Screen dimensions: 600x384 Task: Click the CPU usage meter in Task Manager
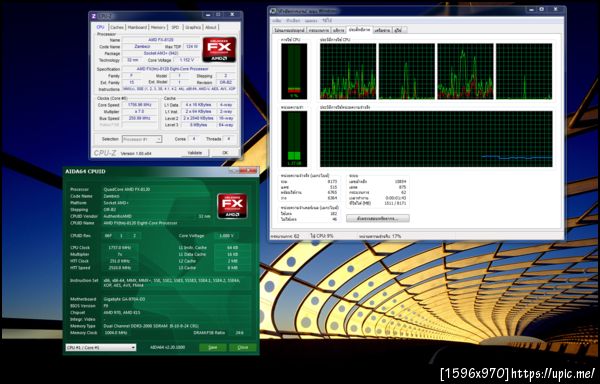[x=294, y=71]
